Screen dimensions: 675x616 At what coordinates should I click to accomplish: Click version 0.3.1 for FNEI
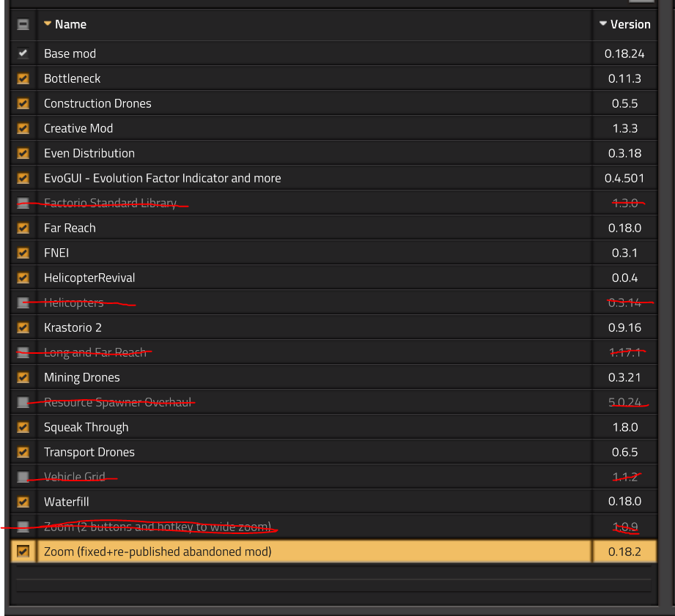pos(624,253)
